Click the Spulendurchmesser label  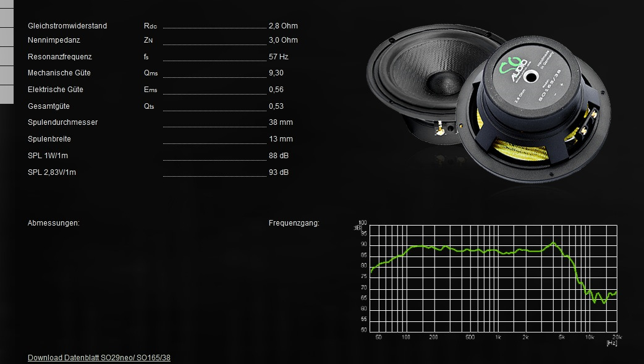pos(62,122)
